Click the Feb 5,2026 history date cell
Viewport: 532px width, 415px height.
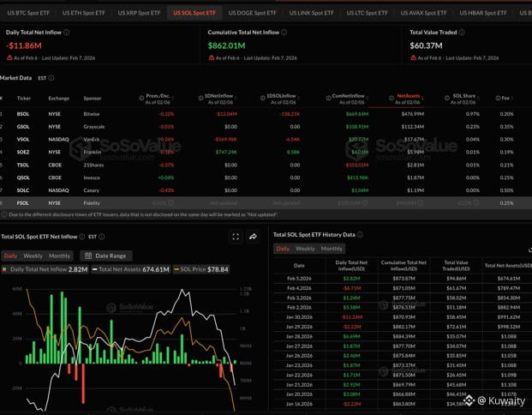tap(299, 279)
